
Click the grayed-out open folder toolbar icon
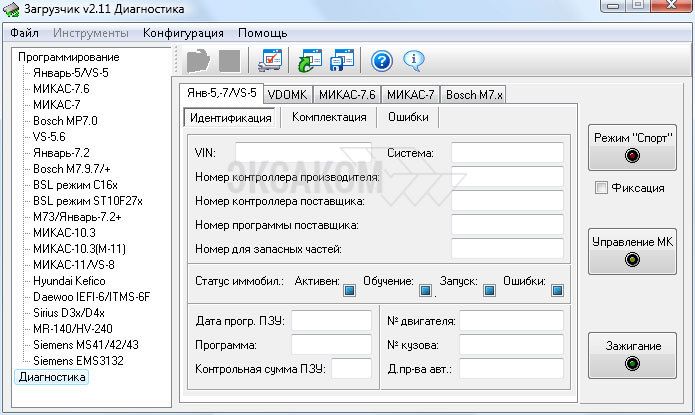[x=198, y=60]
